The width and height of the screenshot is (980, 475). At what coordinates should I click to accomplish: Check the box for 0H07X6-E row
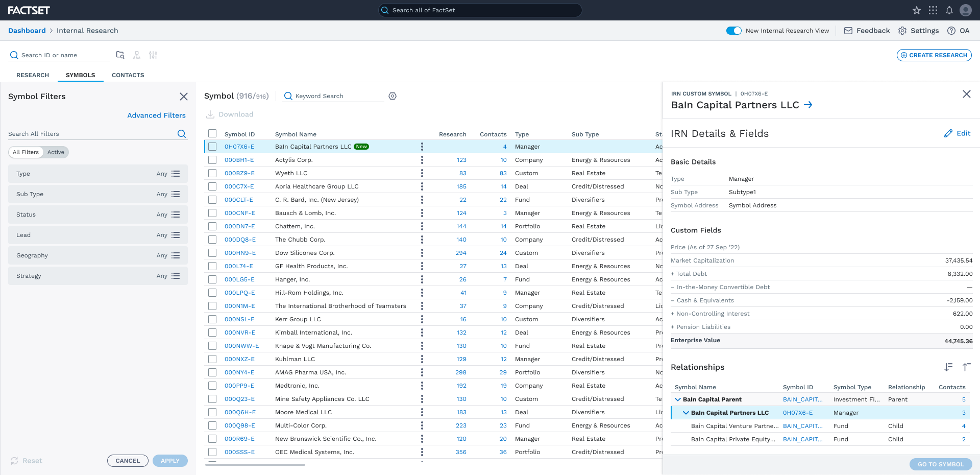tap(212, 147)
